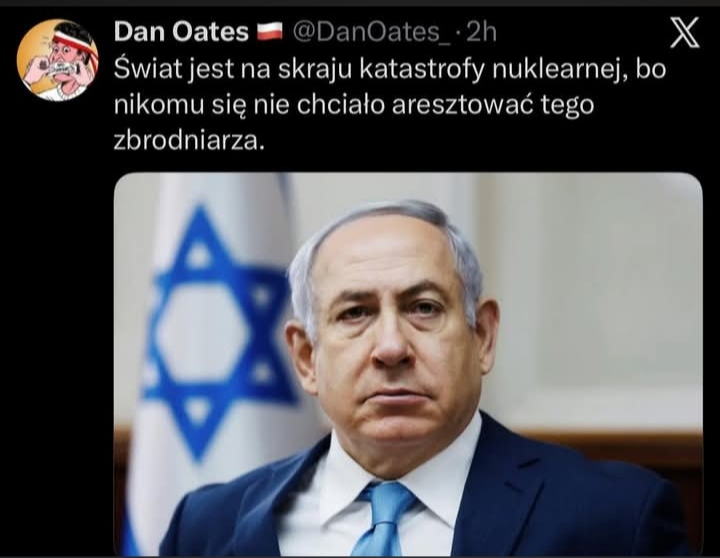Image resolution: width=720 pixels, height=558 pixels.
Task: Open the attached photo of the man in suit
Action: [408, 364]
